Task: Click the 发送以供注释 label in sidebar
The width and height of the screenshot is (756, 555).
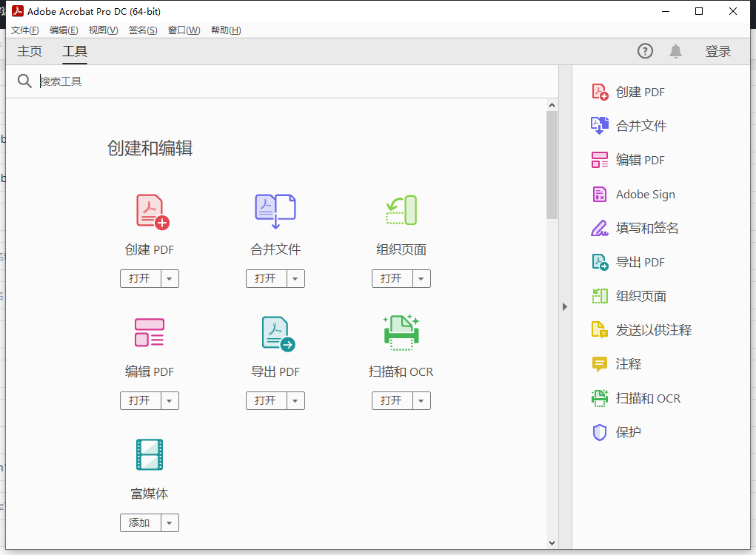Action: point(653,330)
